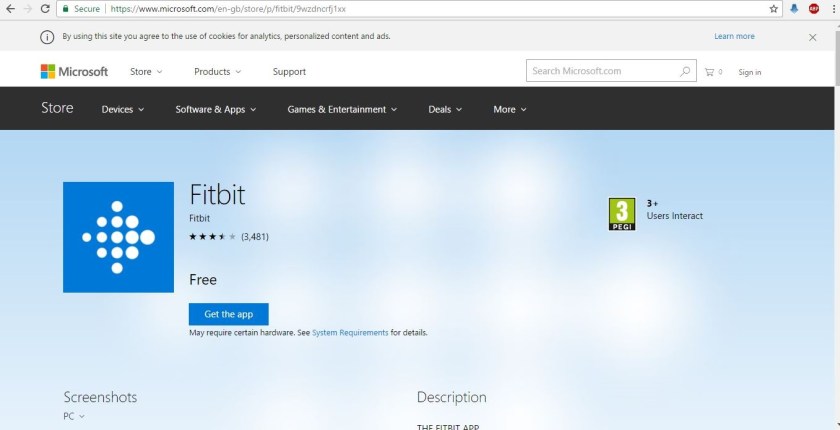Expand the Store dropdown in header
This screenshot has width=840, height=430.
(x=146, y=72)
